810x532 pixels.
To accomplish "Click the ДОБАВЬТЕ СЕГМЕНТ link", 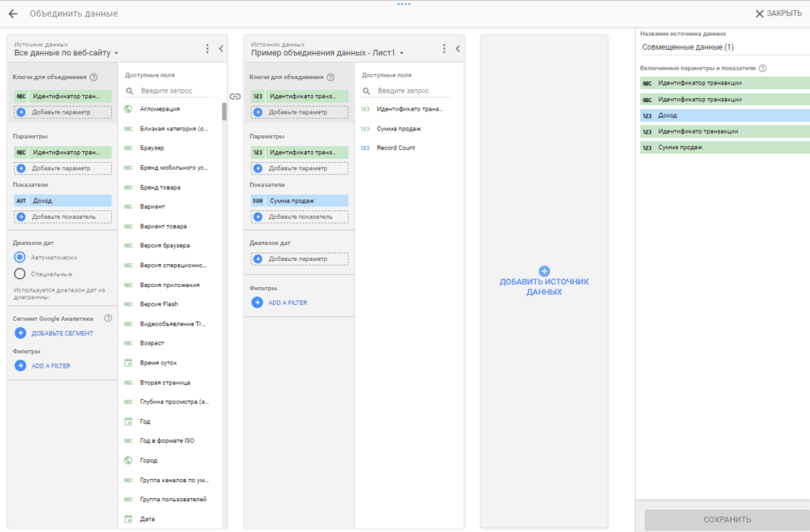I will click(54, 333).
